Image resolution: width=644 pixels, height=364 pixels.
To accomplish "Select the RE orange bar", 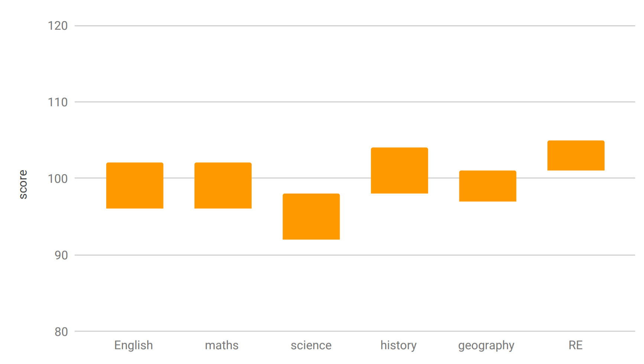I will click(576, 155).
